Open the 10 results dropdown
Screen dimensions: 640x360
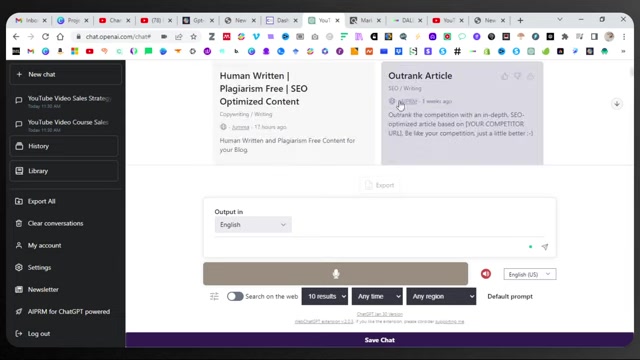tap(325, 296)
